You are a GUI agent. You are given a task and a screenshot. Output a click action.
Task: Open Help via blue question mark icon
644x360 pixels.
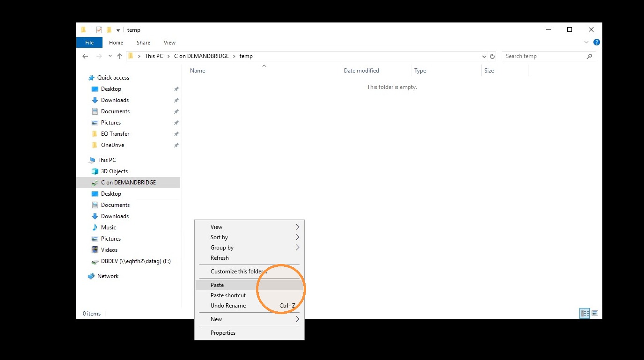tap(597, 42)
